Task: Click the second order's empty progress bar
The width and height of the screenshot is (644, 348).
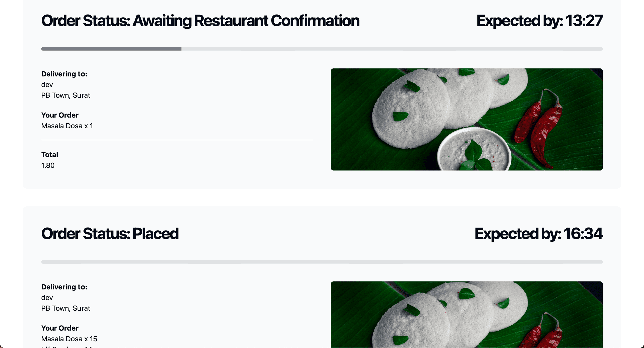Action: tap(322, 262)
